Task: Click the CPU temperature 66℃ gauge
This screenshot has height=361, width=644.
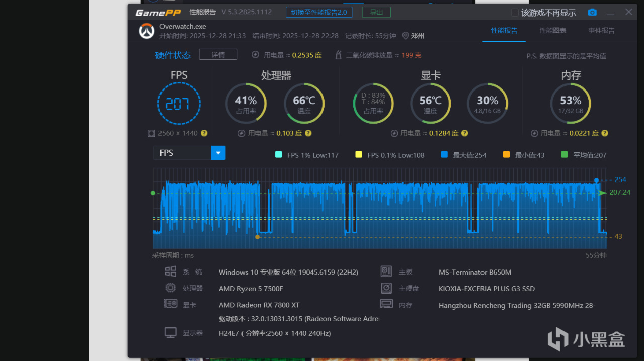Action: coord(304,104)
